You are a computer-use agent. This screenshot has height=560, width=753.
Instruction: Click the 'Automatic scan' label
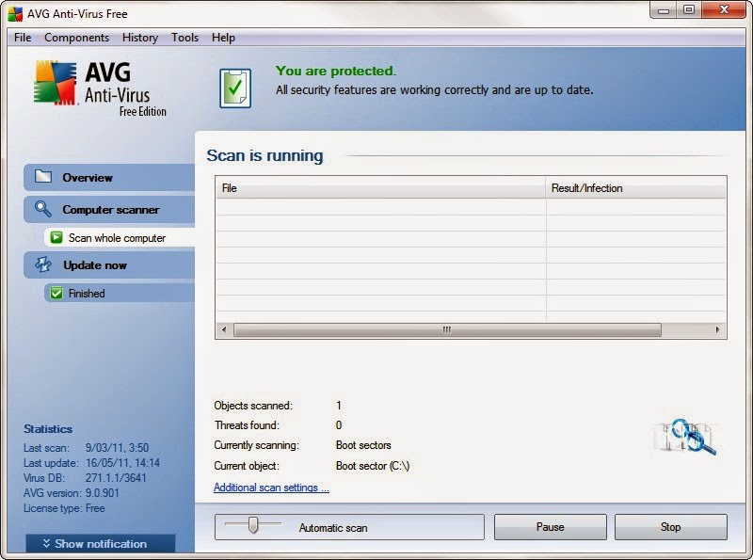[333, 528]
